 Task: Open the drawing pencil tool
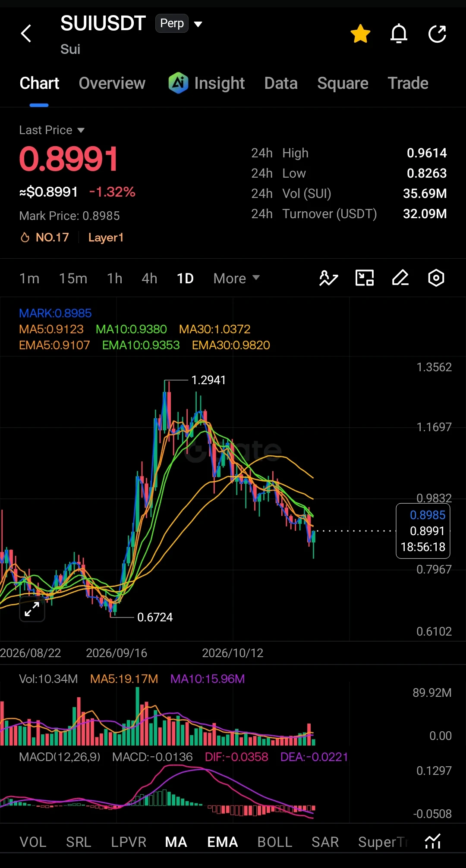pyautogui.click(x=400, y=278)
